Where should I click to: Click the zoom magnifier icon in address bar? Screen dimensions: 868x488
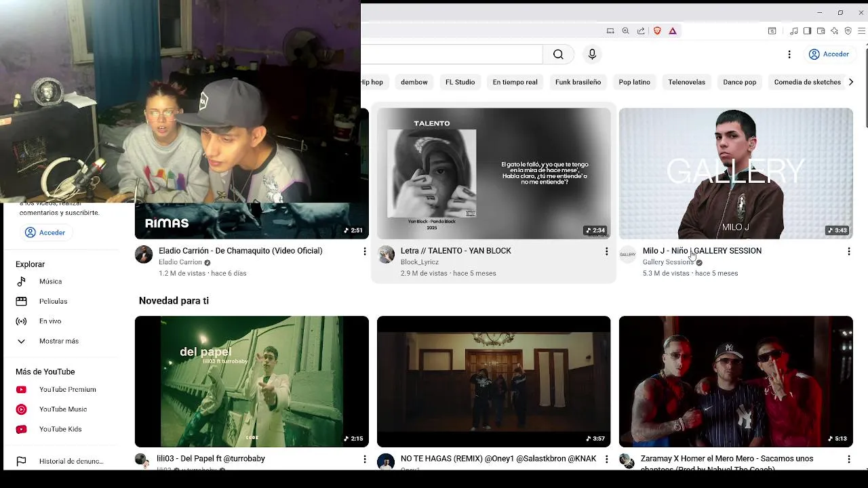pos(625,30)
